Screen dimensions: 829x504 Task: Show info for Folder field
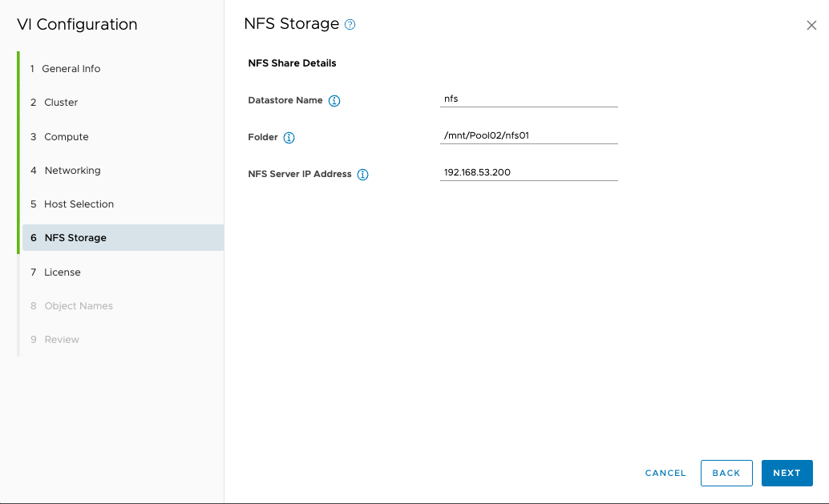point(289,138)
